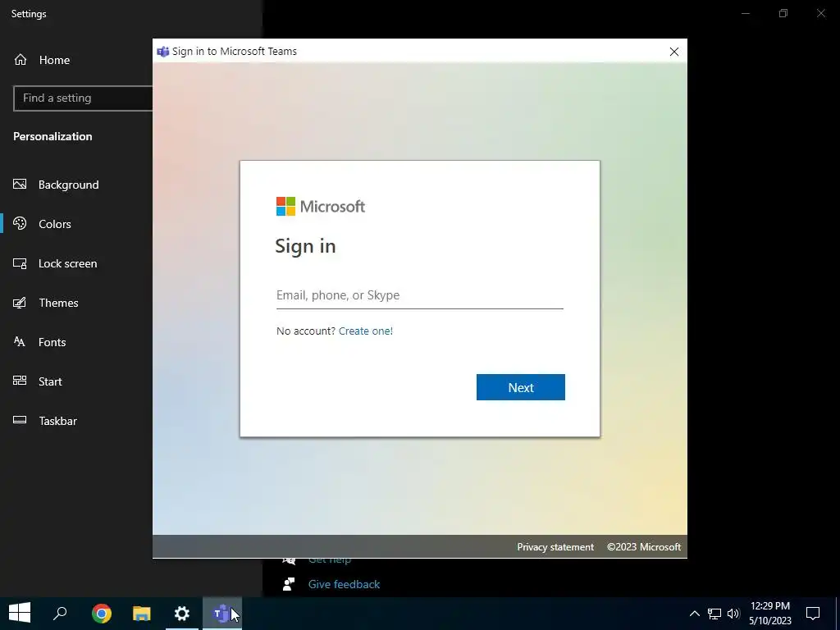Click the Colors palette icon
Viewport: 840px width, 630px height.
pos(20,223)
